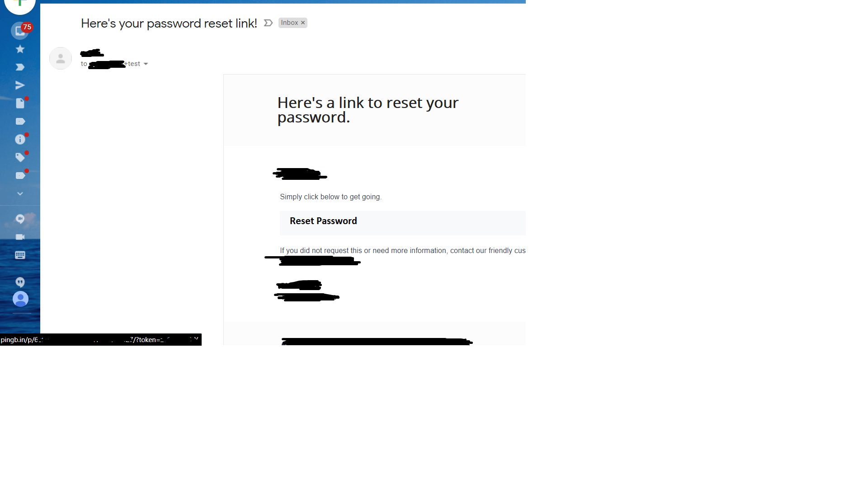Open the Hangouts quote bubble icon
This screenshot has width=868, height=488.
20,282
